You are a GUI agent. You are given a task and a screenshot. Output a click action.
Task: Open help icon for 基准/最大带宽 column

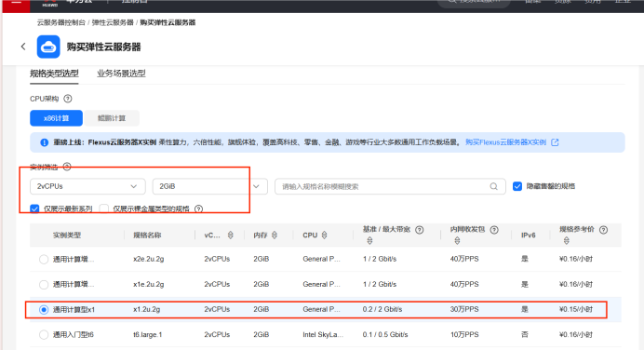click(x=420, y=230)
